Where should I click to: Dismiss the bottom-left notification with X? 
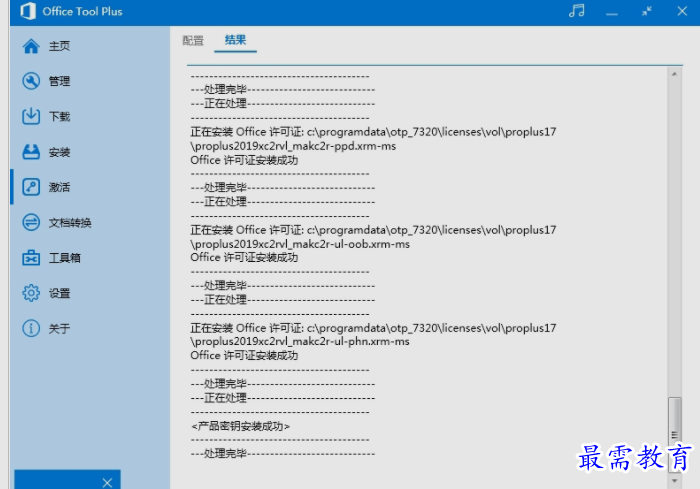coord(107,482)
